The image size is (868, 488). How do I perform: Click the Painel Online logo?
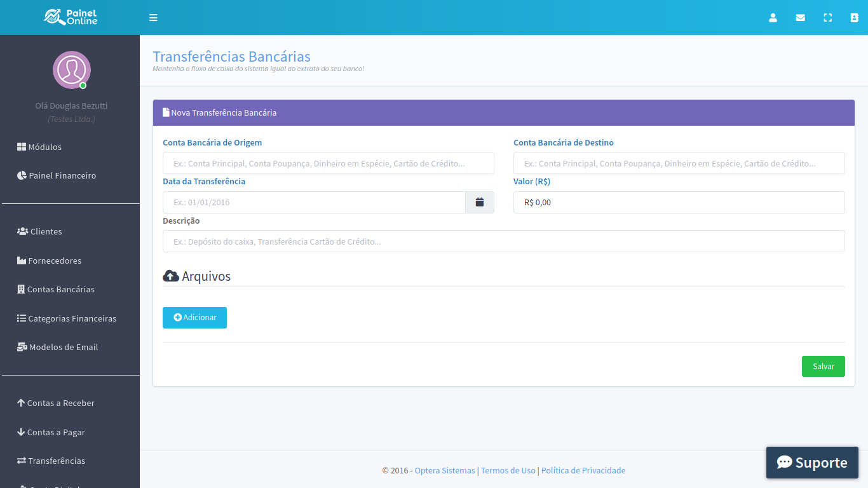click(x=70, y=17)
